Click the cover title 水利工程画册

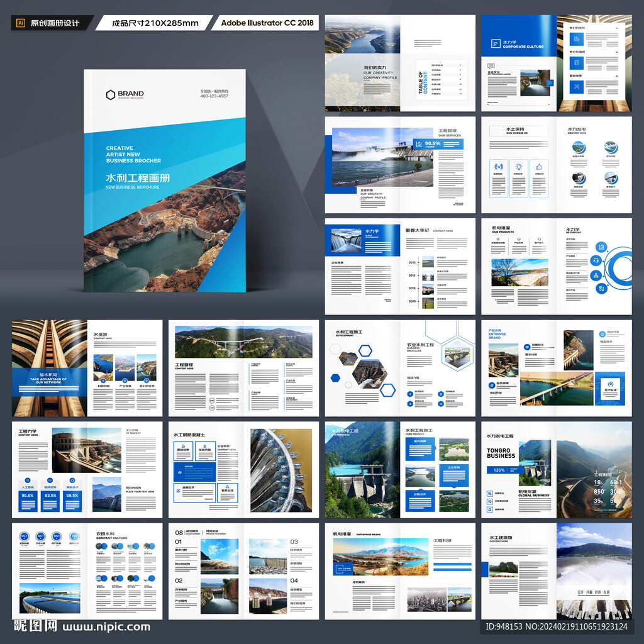click(x=138, y=178)
